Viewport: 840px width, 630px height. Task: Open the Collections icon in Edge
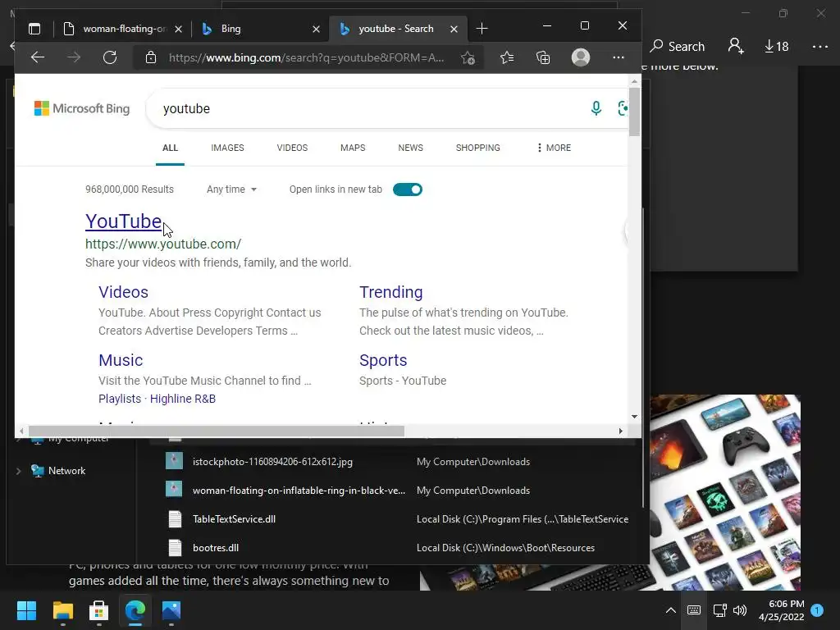pos(543,57)
